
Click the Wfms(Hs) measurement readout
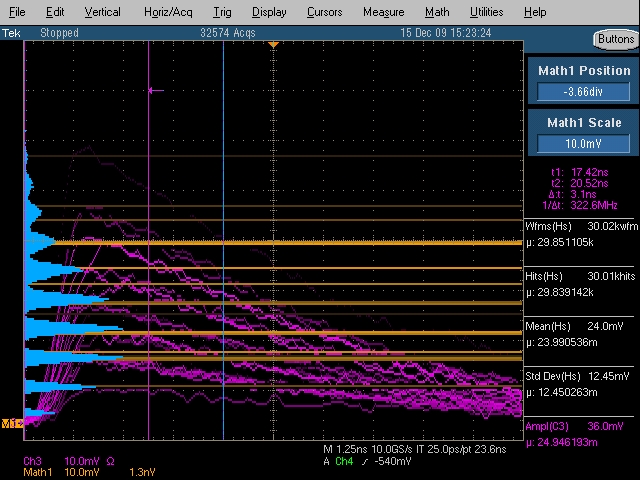580,234
